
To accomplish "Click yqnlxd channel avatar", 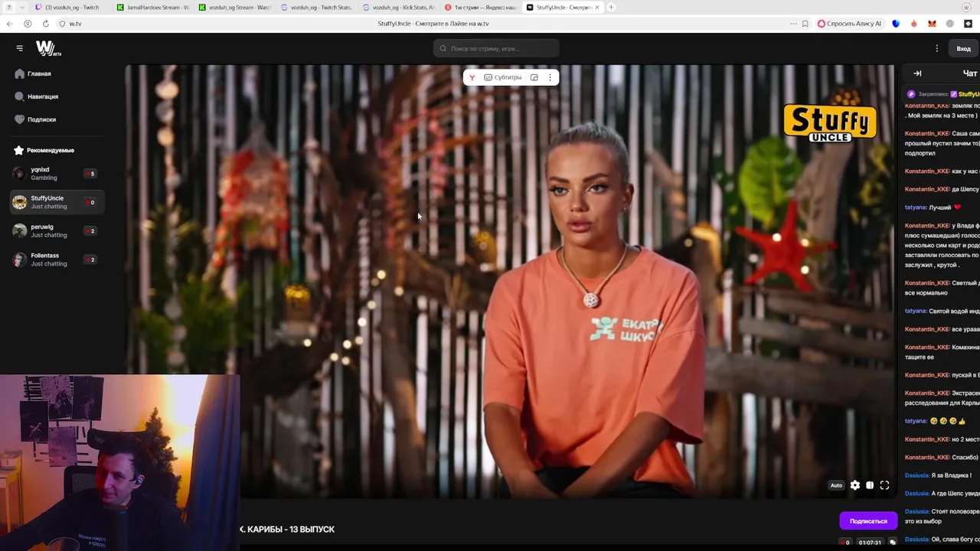I will click(x=19, y=174).
